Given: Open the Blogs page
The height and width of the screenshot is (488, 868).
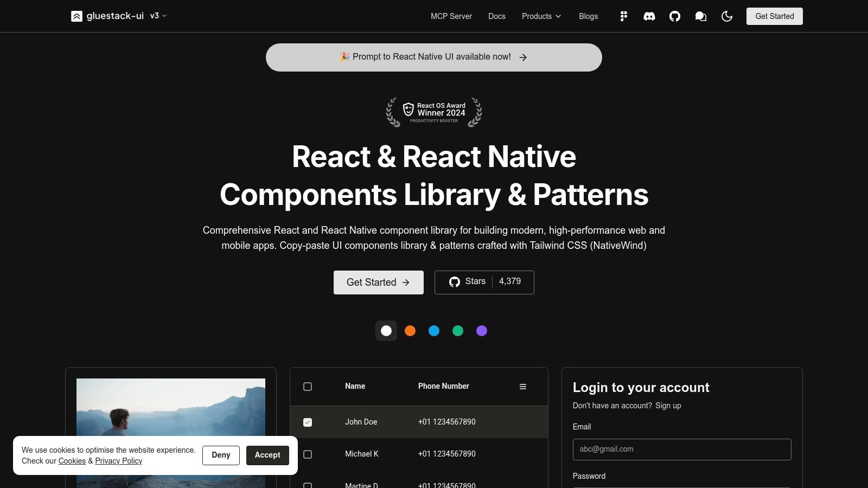Looking at the screenshot, I should 588,16.
